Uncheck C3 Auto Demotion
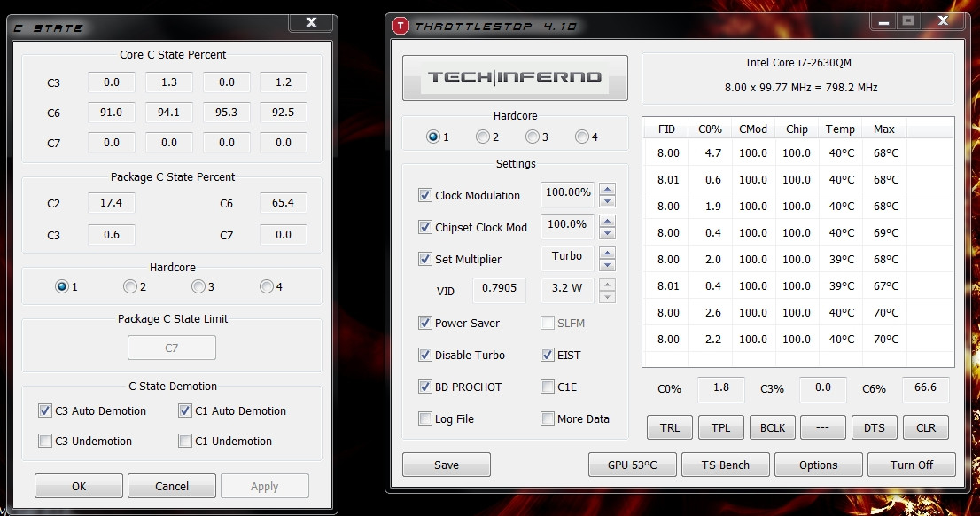Screen dimensions: 980x516 45,410
